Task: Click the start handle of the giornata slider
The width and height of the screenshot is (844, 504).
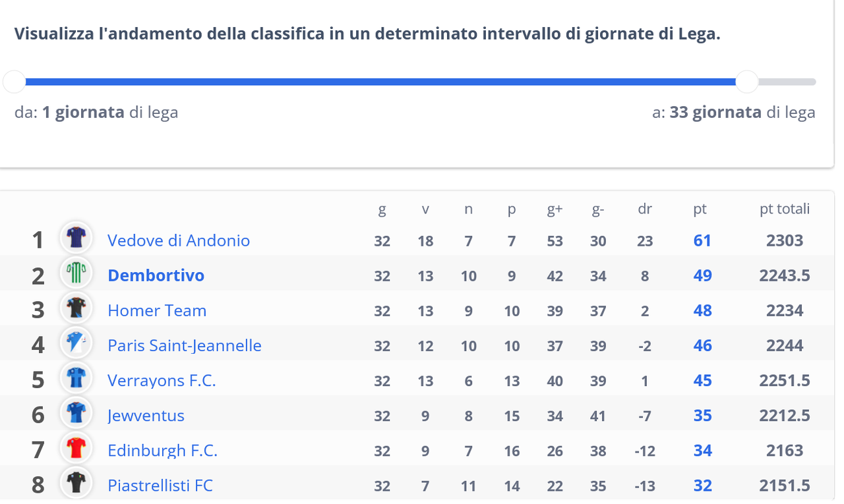Action: coord(14,82)
